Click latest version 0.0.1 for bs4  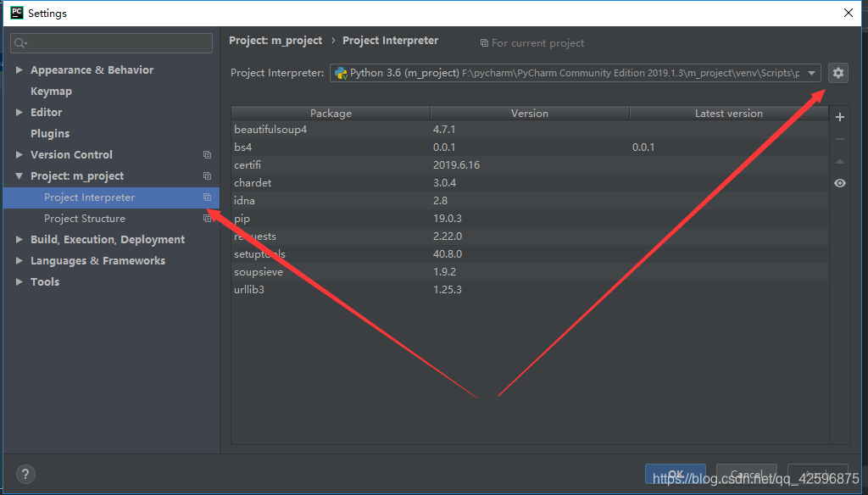coord(643,147)
